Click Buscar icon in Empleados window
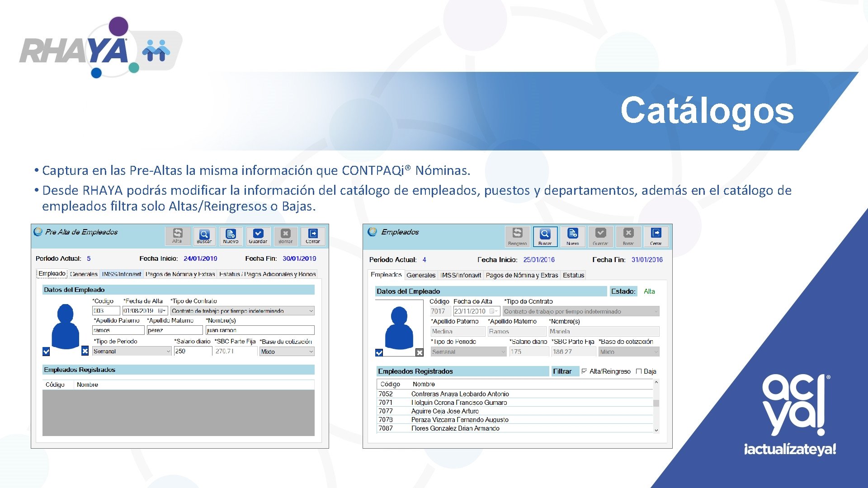The image size is (868, 488). point(545,236)
